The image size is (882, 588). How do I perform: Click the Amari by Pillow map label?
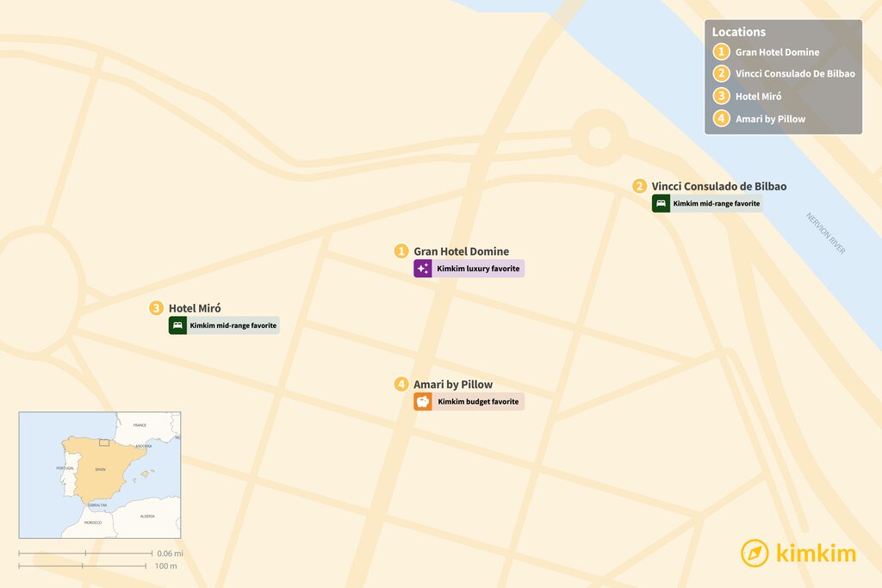point(453,384)
